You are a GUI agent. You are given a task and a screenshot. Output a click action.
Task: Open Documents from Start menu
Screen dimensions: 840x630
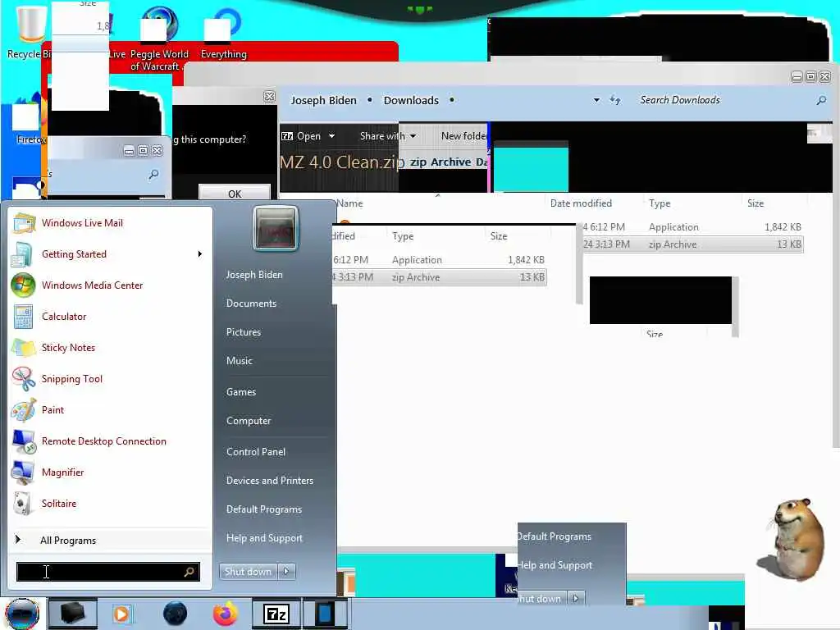pos(251,304)
